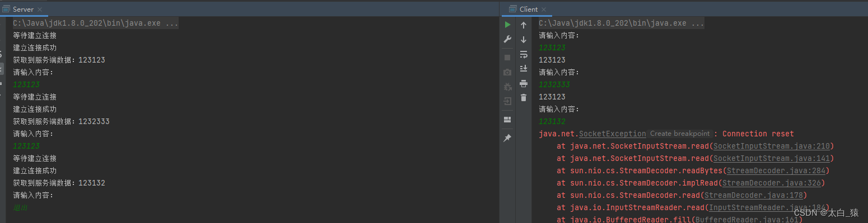Open run configuration via wrench icon
This screenshot has width=868, height=223.
[507, 39]
